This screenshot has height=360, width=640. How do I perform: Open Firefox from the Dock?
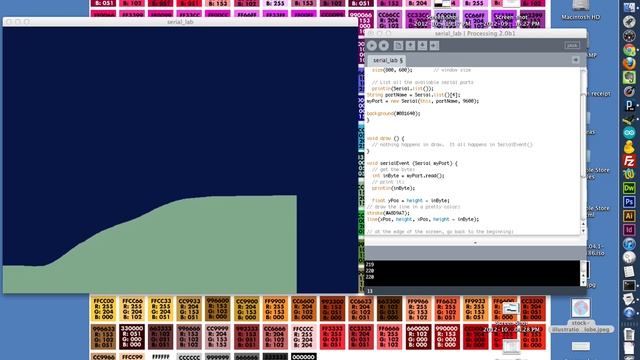tap(629, 64)
